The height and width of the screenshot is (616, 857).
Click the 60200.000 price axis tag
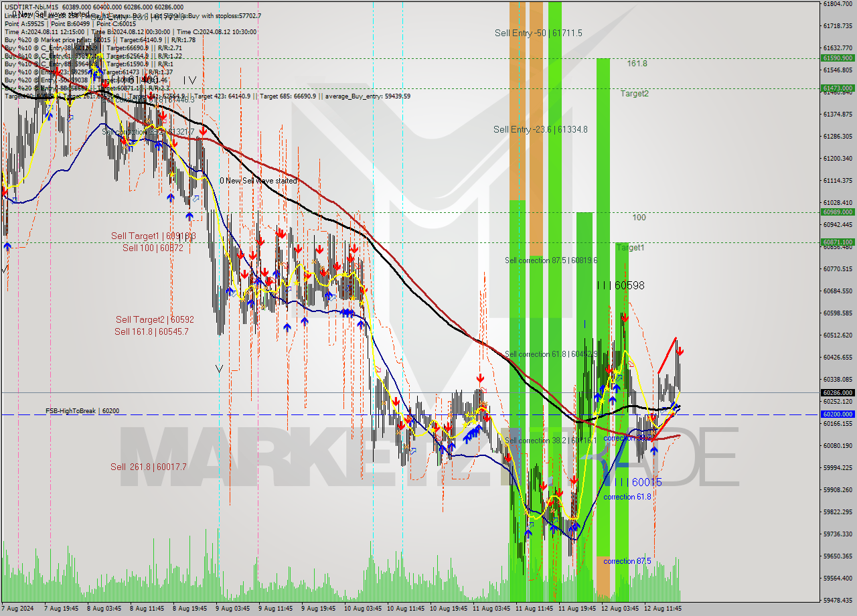pos(838,414)
